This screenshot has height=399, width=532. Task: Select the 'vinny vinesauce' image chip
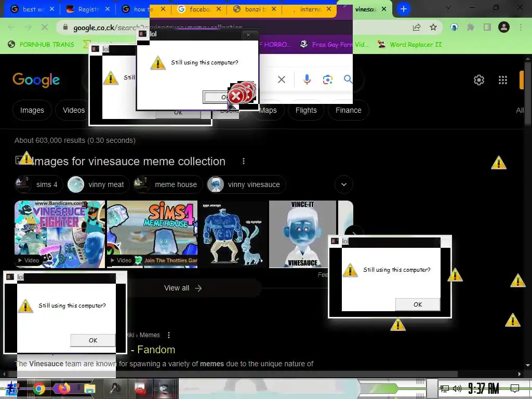pos(246,184)
